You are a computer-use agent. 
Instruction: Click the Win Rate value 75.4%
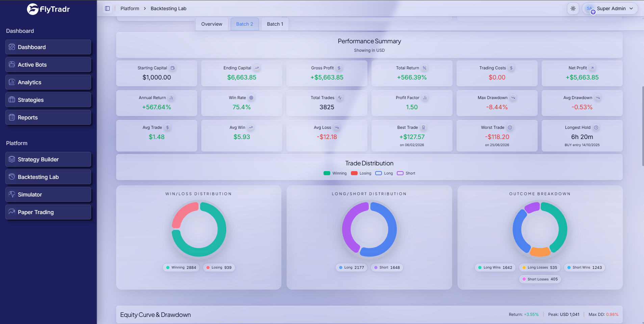pyautogui.click(x=242, y=107)
